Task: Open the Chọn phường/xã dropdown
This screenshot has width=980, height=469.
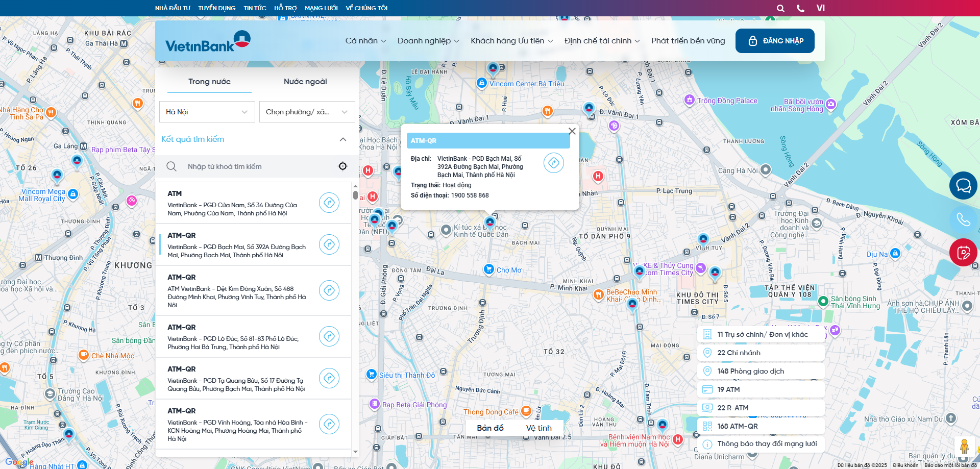Action: [307, 112]
